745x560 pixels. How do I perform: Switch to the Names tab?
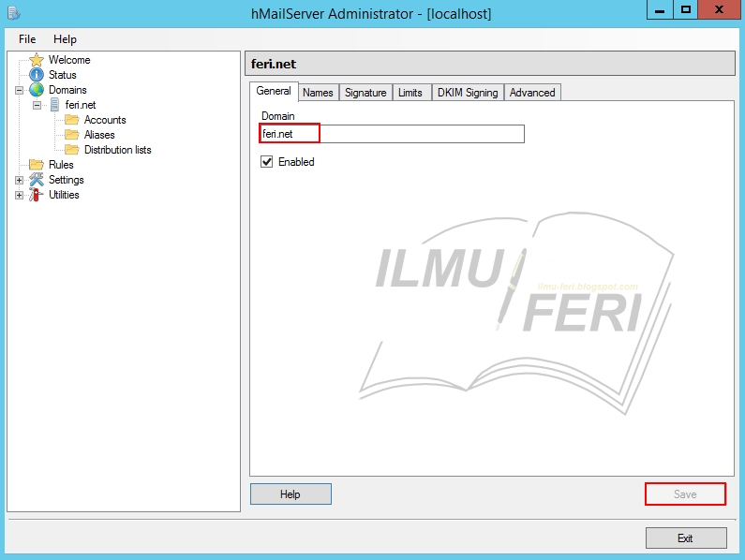pyautogui.click(x=318, y=93)
